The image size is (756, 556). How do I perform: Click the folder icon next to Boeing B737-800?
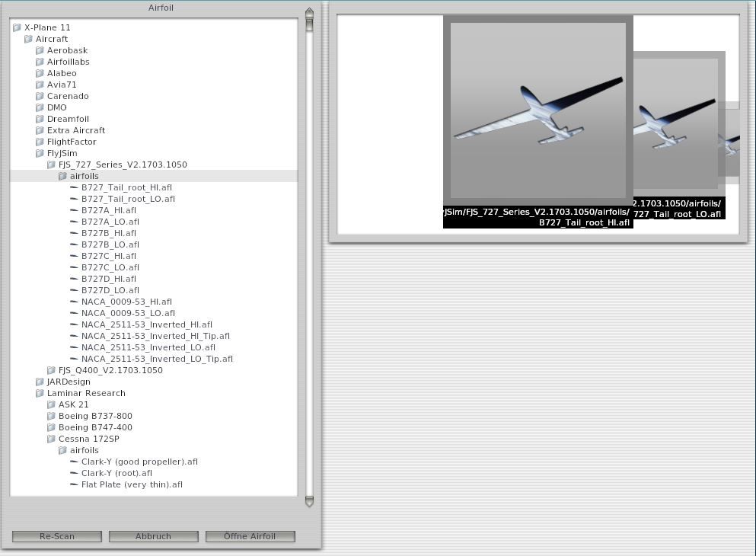pyautogui.click(x=51, y=416)
